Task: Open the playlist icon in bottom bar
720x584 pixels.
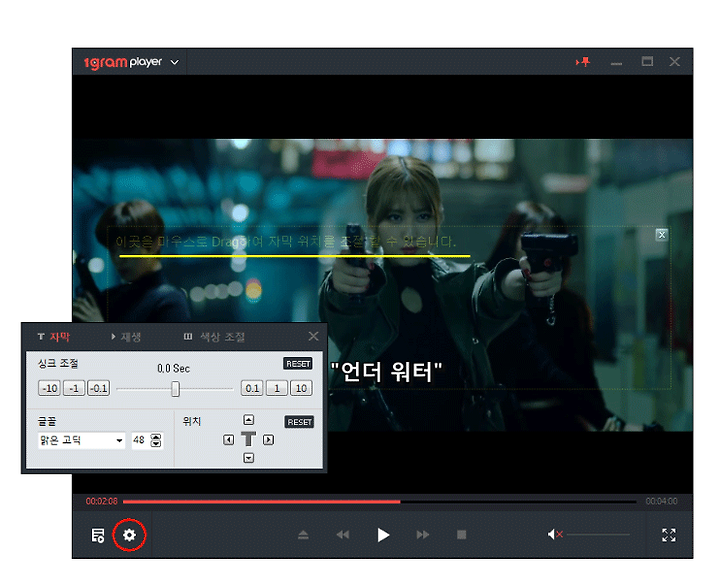Action: click(98, 535)
